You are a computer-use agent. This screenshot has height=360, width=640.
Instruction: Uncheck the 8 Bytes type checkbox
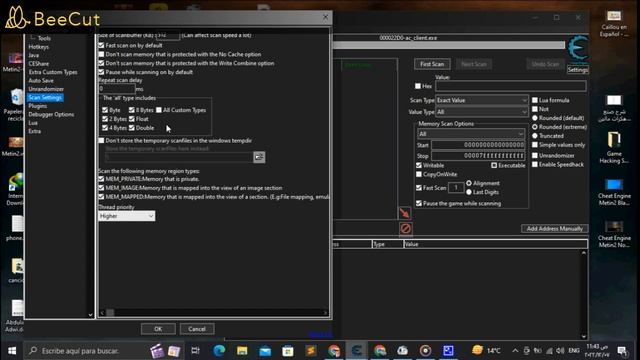click(131, 110)
